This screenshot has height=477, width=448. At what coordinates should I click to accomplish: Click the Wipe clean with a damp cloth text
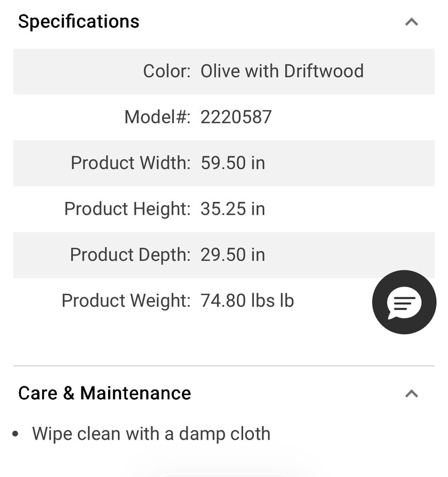tap(151, 434)
